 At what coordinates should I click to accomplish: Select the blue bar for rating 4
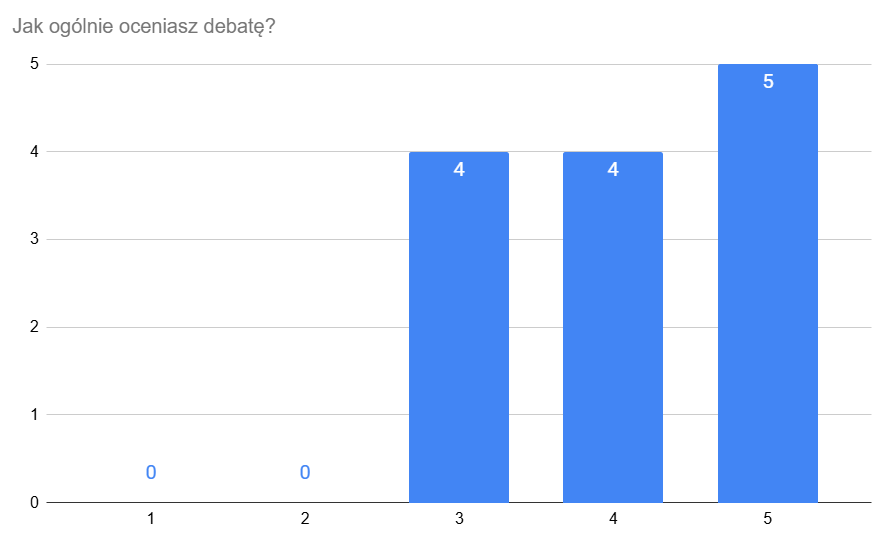pos(613,330)
